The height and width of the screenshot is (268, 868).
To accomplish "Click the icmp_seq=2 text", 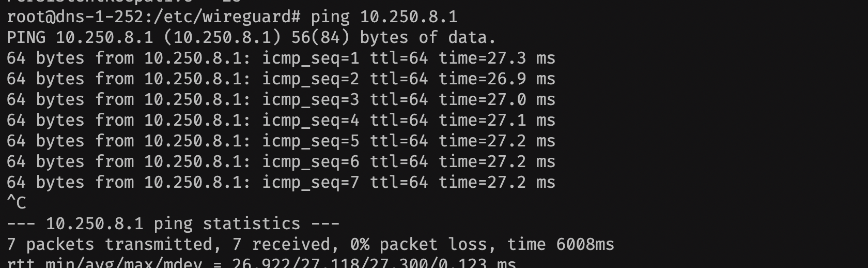I will click(311, 79).
